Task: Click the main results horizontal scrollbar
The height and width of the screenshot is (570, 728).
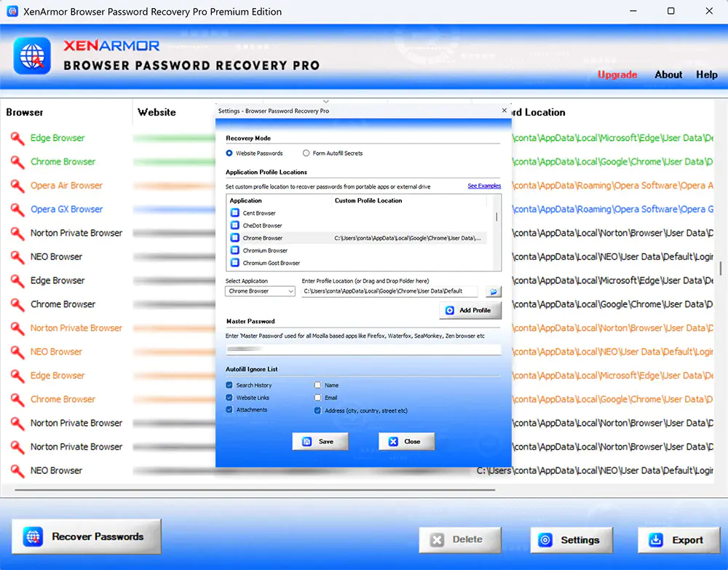Action: point(255,490)
